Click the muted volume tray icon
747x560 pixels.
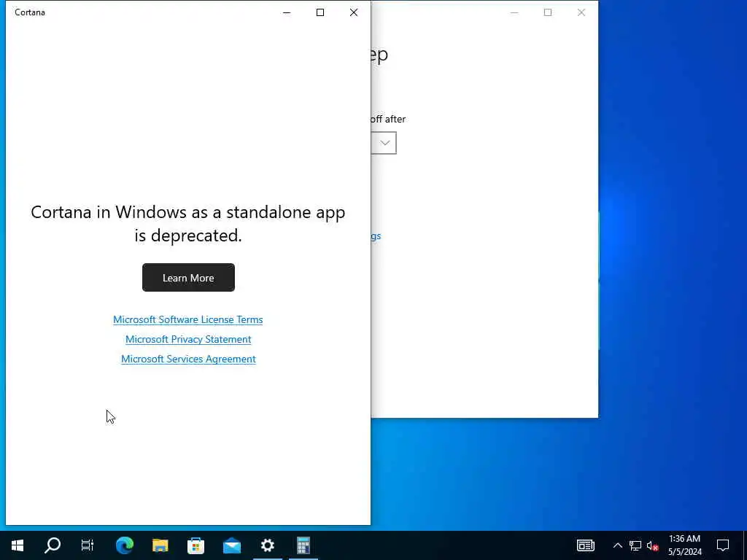(x=652, y=545)
